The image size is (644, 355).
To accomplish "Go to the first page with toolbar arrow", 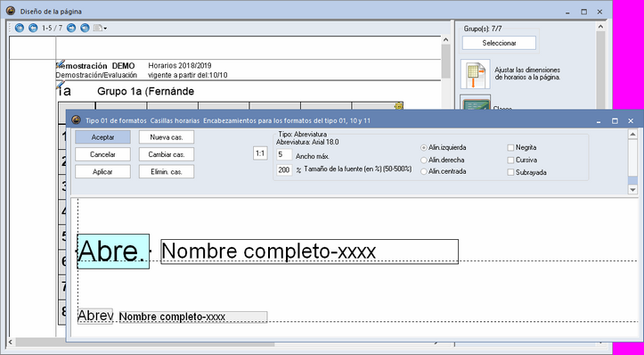I will pyautogui.click(x=19, y=28).
